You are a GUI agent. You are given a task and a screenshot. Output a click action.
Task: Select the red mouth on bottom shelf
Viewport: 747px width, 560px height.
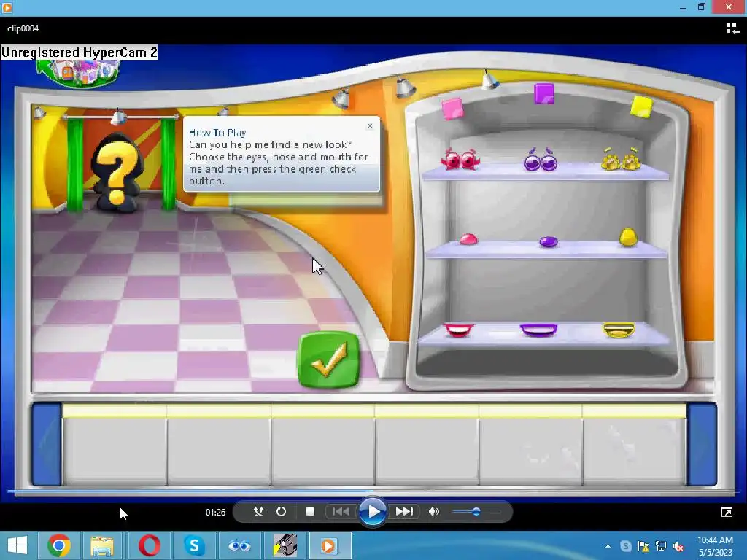click(459, 330)
